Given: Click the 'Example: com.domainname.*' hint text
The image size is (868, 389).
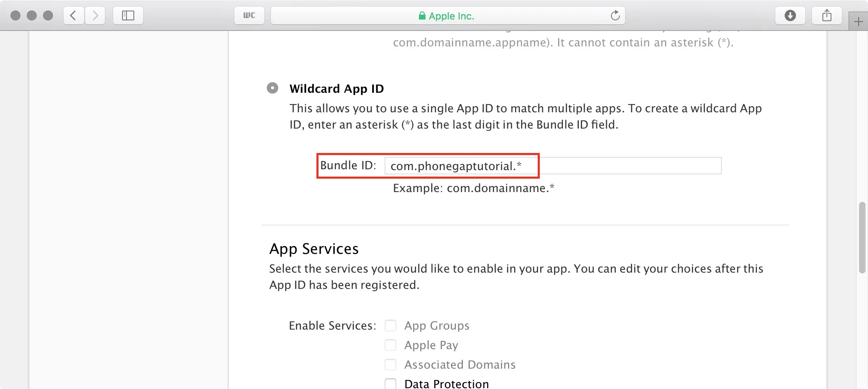Looking at the screenshot, I should (473, 188).
